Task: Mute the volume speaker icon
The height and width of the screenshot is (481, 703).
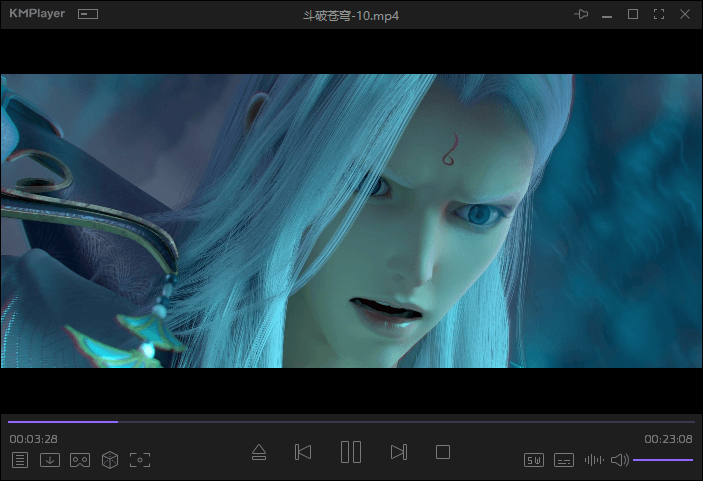Action: coord(619,460)
